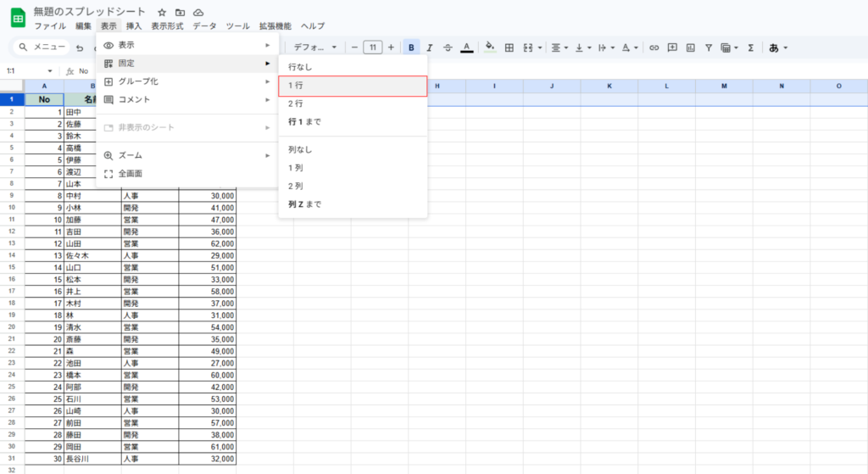Click the undo arrow icon

point(80,47)
